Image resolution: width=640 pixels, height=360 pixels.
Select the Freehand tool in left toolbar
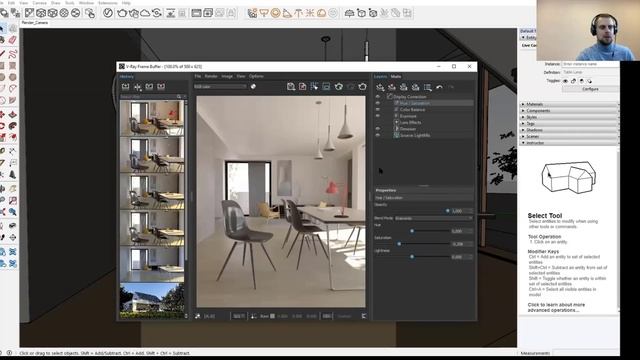(x=13, y=53)
